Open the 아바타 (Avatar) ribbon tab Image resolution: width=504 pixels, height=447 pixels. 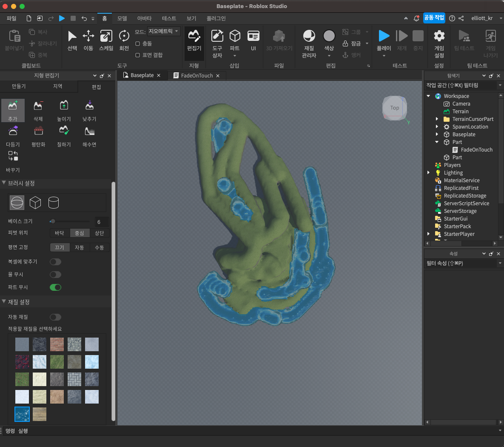coord(144,18)
